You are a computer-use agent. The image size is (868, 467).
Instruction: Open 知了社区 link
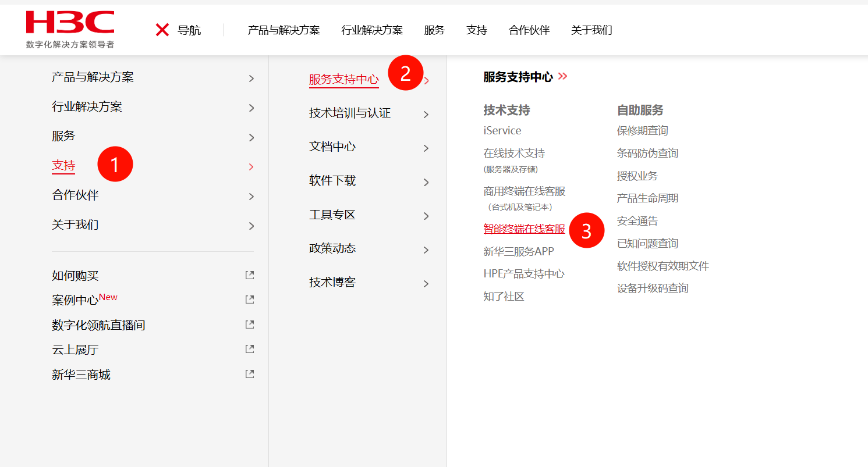click(x=504, y=296)
